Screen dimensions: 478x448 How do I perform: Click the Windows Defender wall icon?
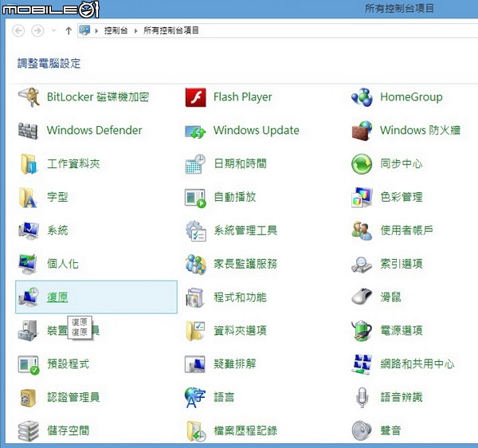tap(28, 131)
